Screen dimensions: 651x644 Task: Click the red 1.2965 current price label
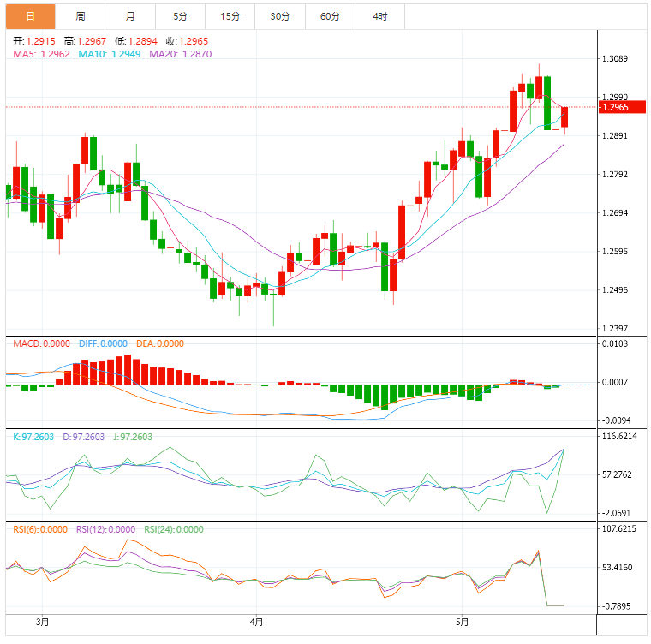click(622, 107)
